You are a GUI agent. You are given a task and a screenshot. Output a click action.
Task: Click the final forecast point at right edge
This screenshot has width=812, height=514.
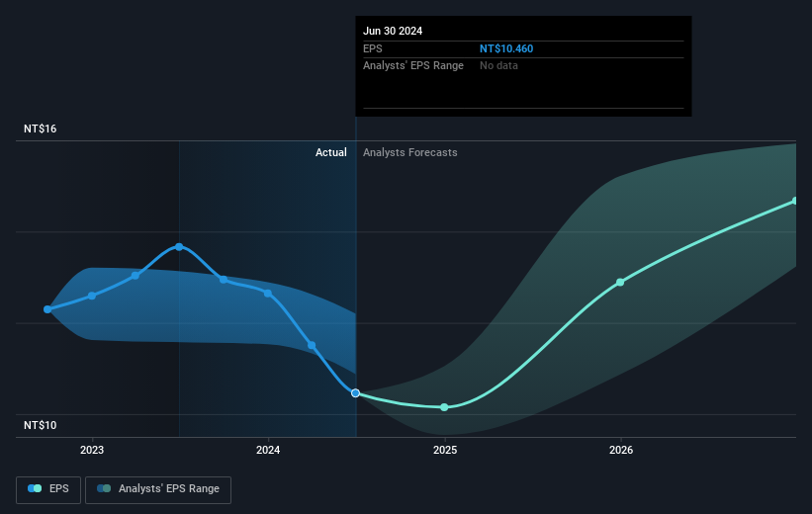tap(795, 201)
